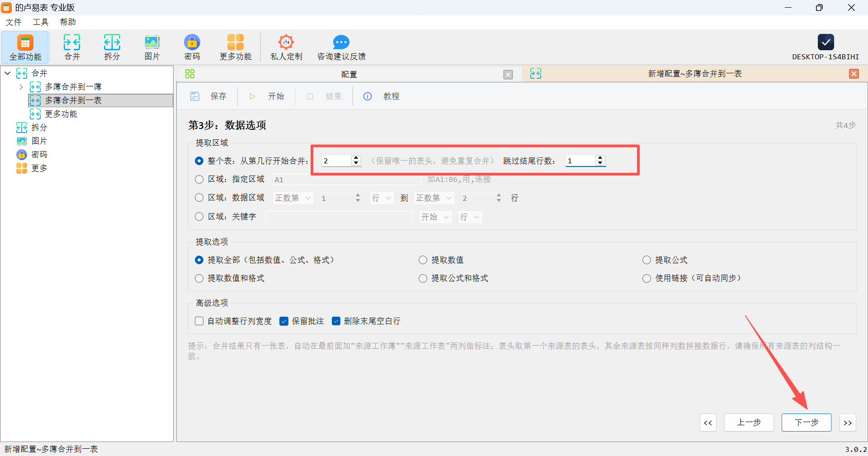Click the 上一步 button
Screen dimensions: 868x456
(x=749, y=423)
